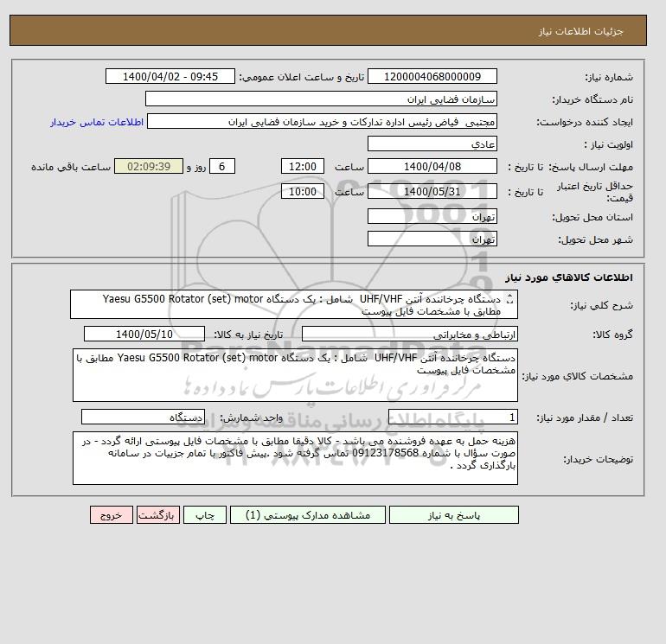This screenshot has height=644, width=666.
Task: Click the countdown timer 02:09:39
Action: pyautogui.click(x=149, y=167)
